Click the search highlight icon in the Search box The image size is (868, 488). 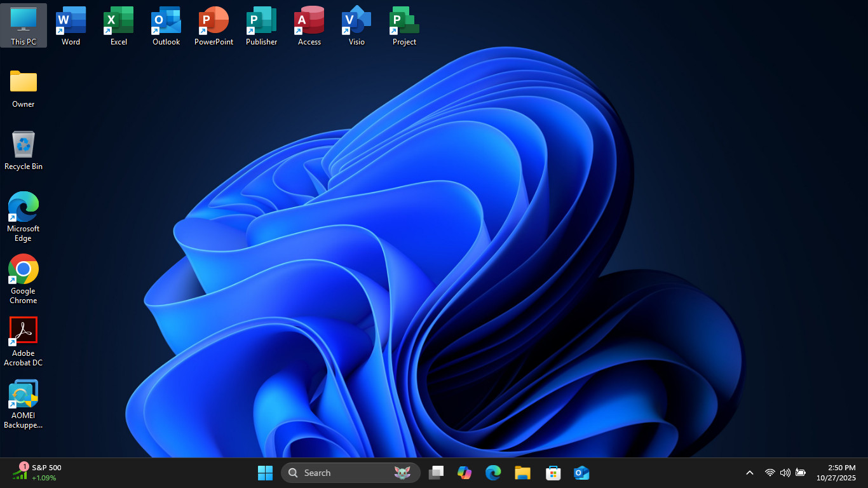402,473
